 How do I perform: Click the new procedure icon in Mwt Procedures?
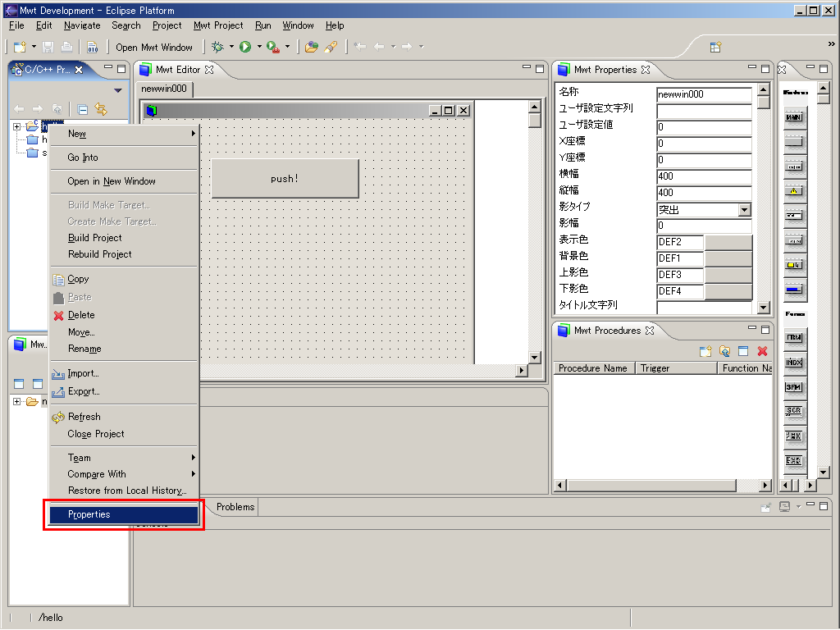[x=705, y=351]
